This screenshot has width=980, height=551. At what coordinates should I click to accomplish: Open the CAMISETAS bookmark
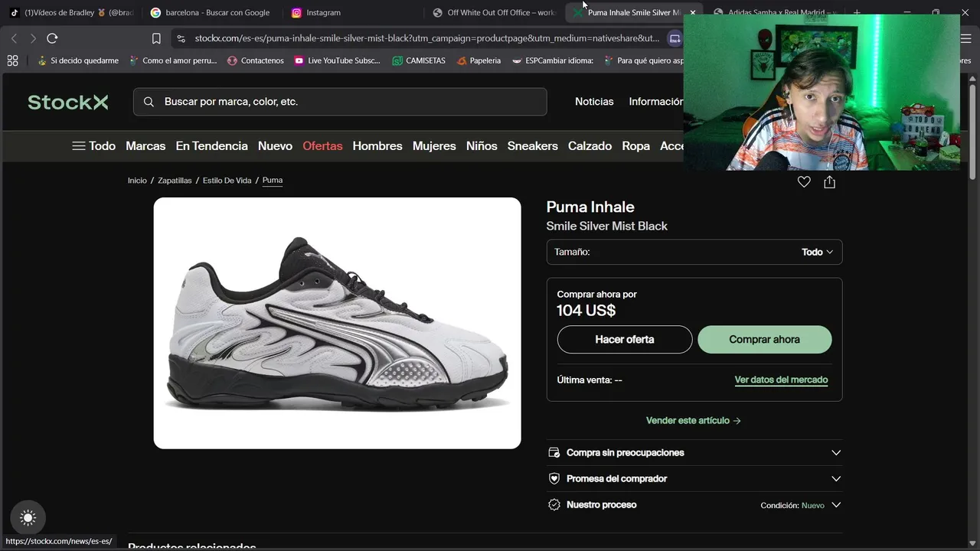(419, 60)
